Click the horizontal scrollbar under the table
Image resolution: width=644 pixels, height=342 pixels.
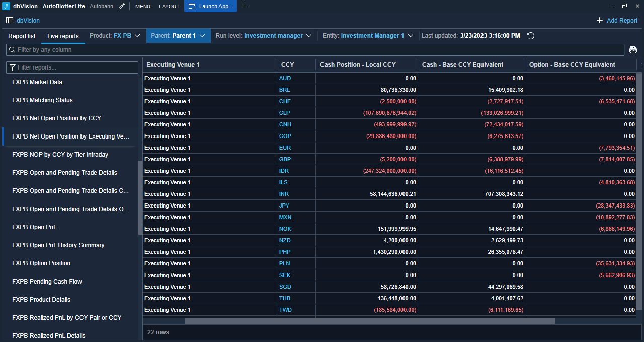369,321
